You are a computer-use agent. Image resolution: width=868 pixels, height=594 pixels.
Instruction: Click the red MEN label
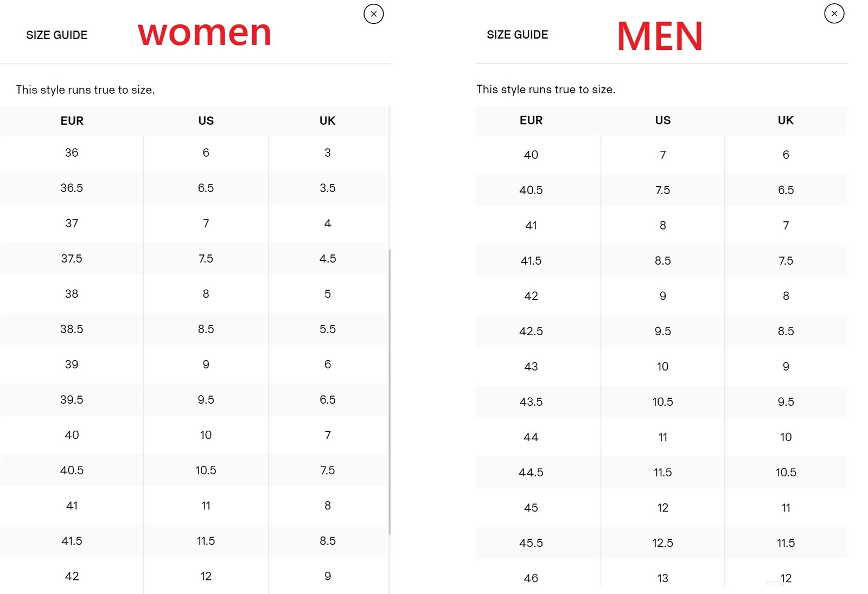[660, 36]
